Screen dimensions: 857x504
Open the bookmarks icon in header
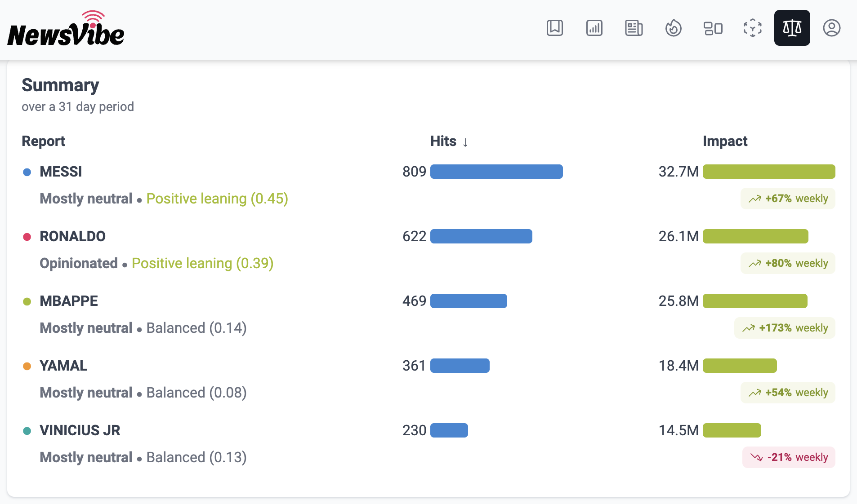click(x=554, y=28)
